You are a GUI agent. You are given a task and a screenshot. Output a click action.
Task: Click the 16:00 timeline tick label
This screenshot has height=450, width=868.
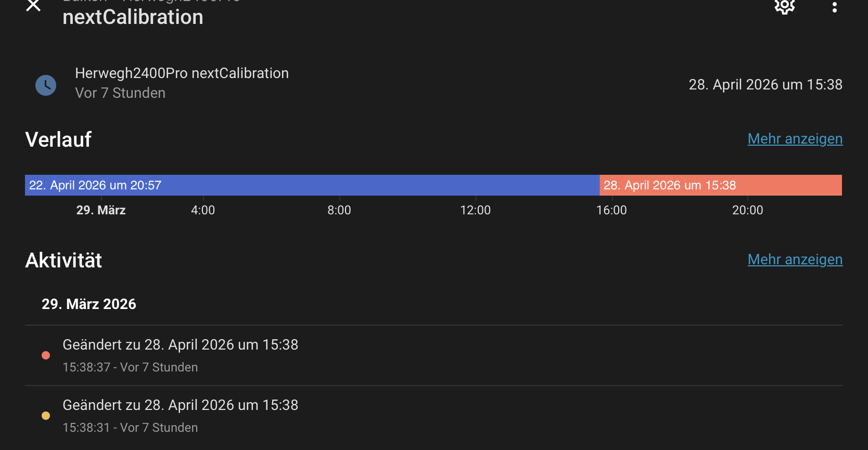pyautogui.click(x=611, y=210)
